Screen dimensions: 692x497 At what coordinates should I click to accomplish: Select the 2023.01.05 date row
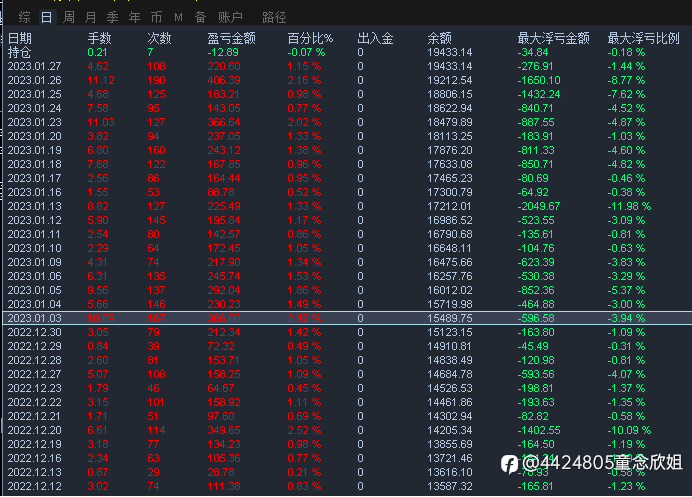point(347,290)
